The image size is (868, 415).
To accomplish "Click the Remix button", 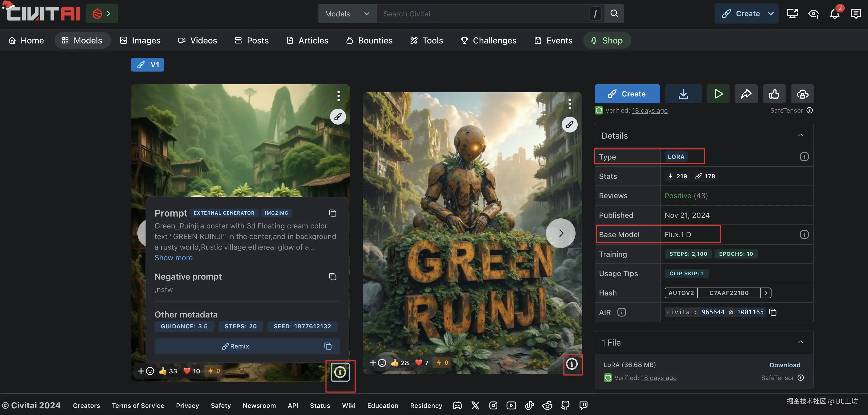I will pyautogui.click(x=236, y=346).
